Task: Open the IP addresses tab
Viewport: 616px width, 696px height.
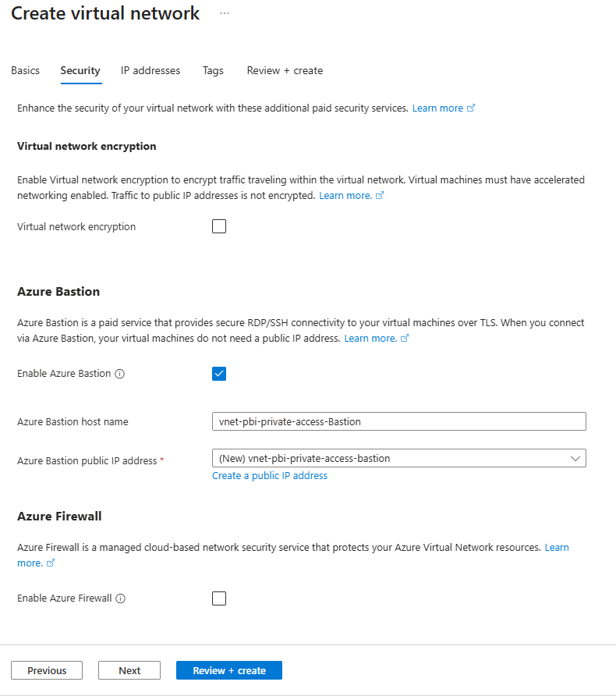Action: pyautogui.click(x=150, y=70)
